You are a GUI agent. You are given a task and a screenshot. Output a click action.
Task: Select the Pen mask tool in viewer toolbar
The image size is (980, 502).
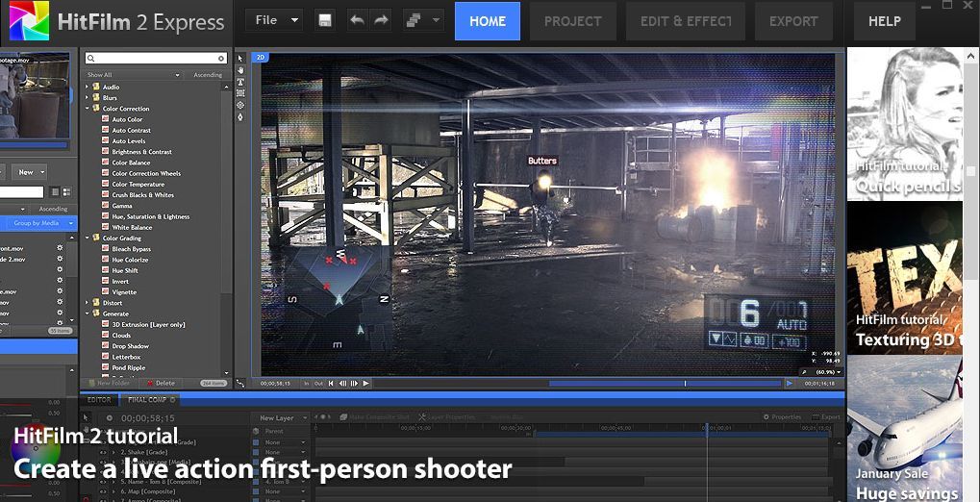point(240,117)
